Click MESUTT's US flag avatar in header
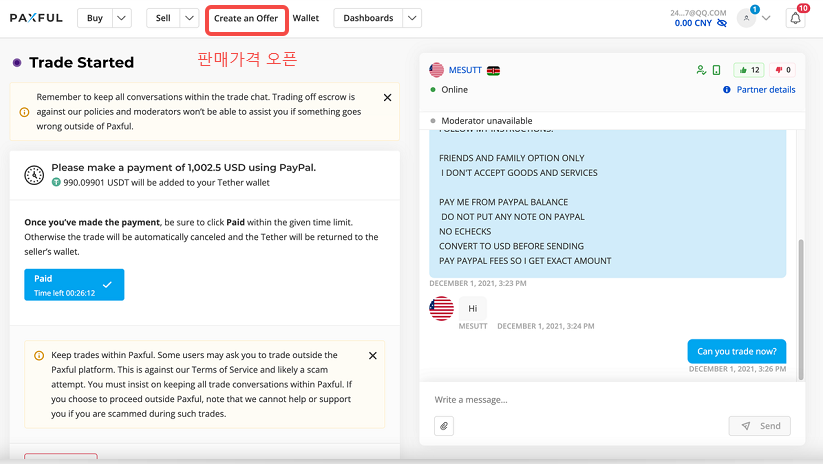 pos(436,70)
